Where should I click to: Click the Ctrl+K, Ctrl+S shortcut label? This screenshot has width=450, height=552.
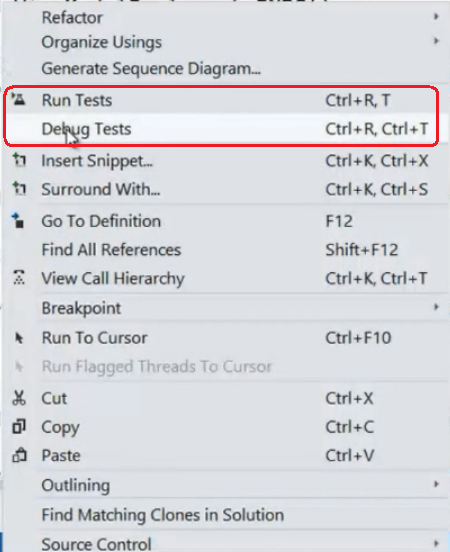[376, 189]
